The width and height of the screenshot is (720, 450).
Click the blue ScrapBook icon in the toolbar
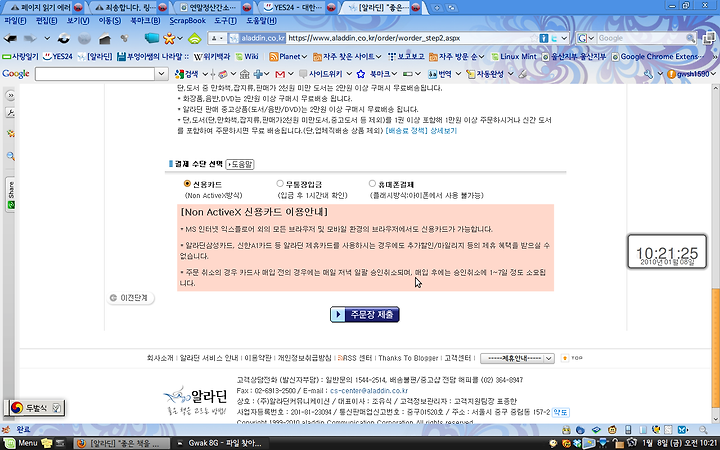[x=152, y=38]
